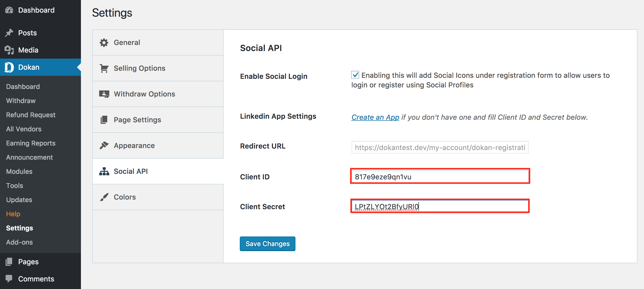Screen dimensions: 644x289
Task: Open the Tools submenu
Action: coord(15,186)
